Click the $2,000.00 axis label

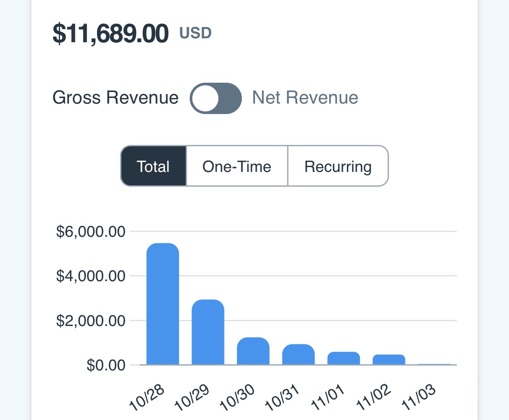click(x=91, y=321)
